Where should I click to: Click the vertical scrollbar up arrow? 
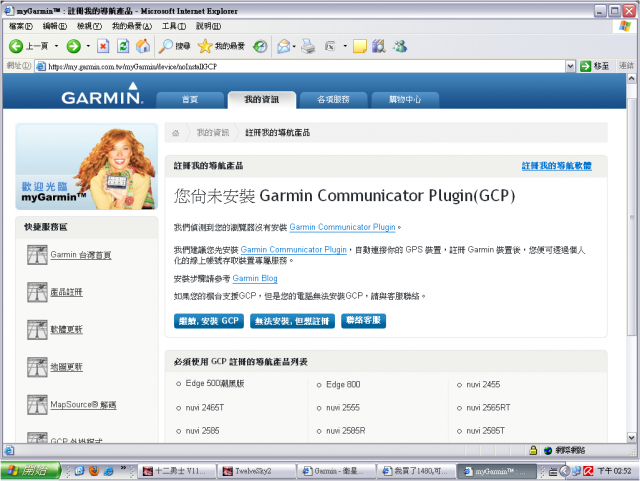tap(631, 78)
